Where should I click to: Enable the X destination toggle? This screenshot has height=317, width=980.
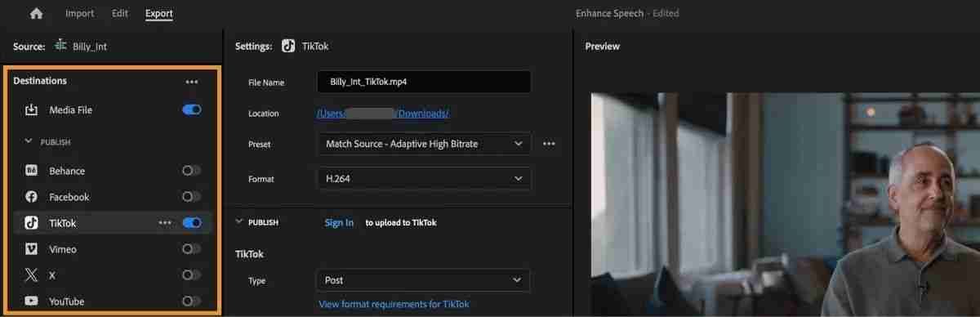coord(192,275)
